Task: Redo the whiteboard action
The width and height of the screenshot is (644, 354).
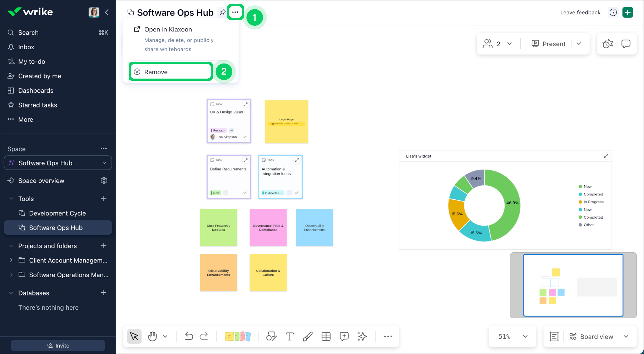Action: (x=204, y=336)
